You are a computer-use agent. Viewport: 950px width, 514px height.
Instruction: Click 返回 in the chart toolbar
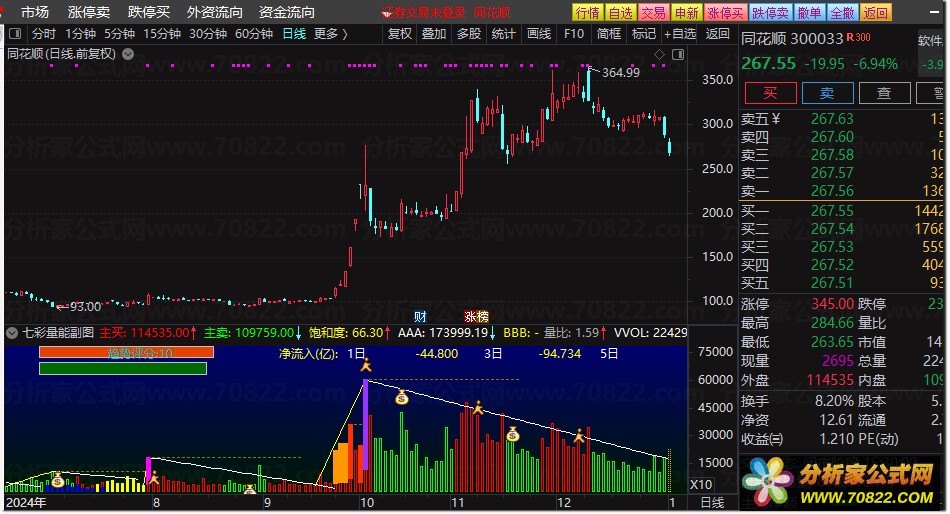click(717, 34)
